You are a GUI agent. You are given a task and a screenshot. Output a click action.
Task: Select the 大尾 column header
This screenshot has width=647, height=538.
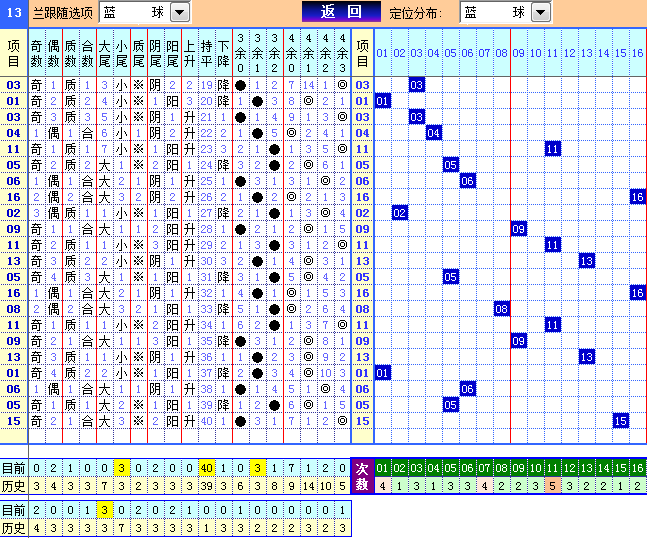tap(104, 53)
